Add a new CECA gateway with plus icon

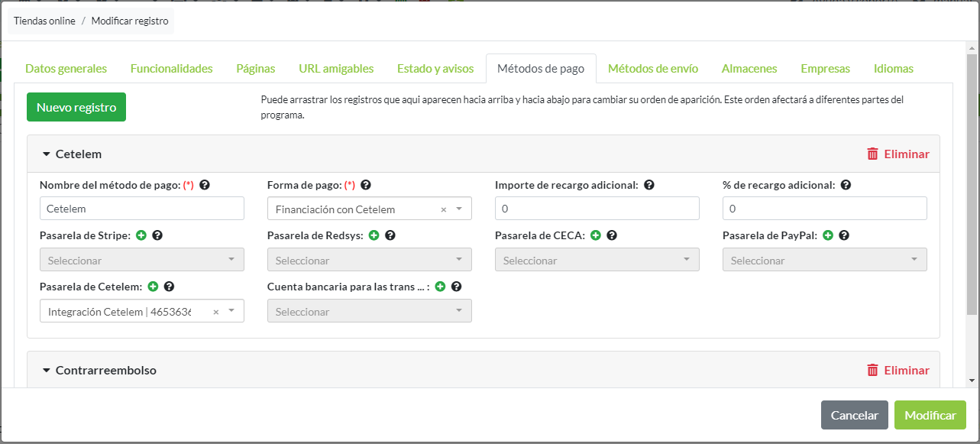tap(596, 236)
